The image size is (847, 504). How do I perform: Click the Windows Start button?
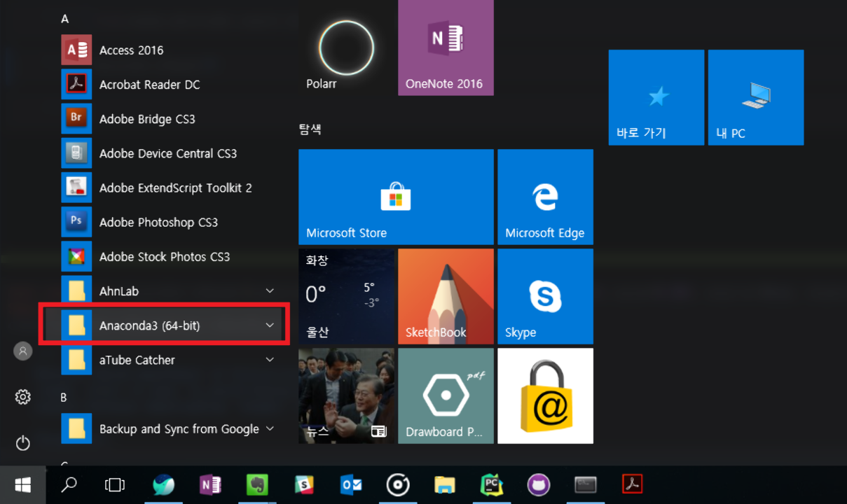coord(22,484)
